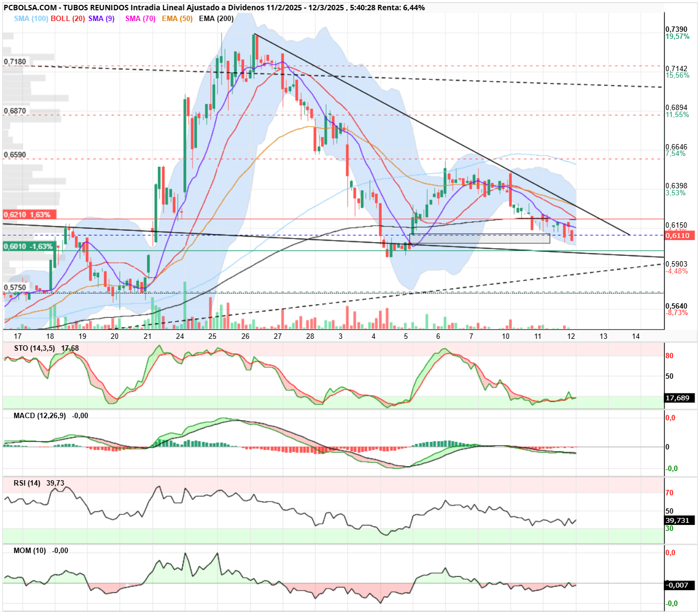Click the SMA (9) legend entry

(101, 18)
